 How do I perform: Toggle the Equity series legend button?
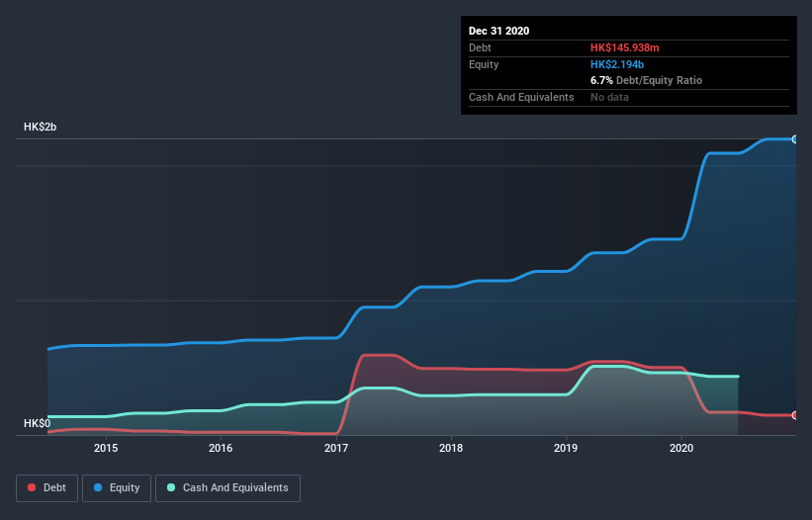(117, 488)
